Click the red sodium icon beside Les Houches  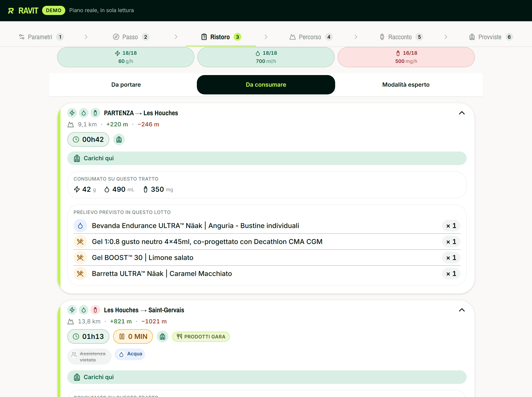tap(95, 310)
